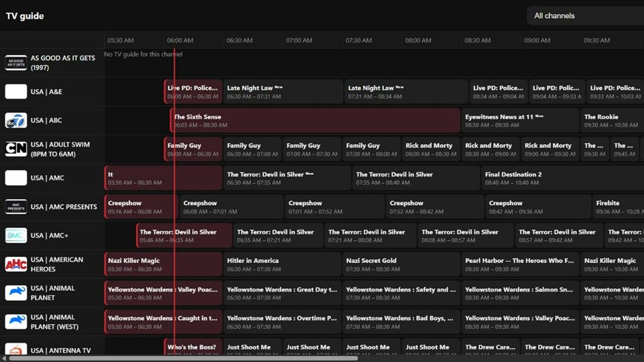Select Firebite on AMC Presents
Viewport: 644px width, 362px height.
(x=618, y=207)
